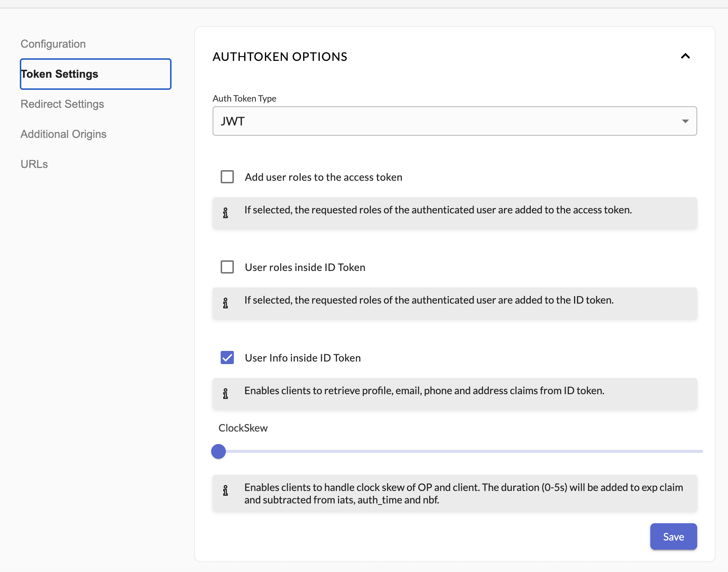Select the Token Settings menu item
728x572 pixels.
pyautogui.click(x=96, y=74)
